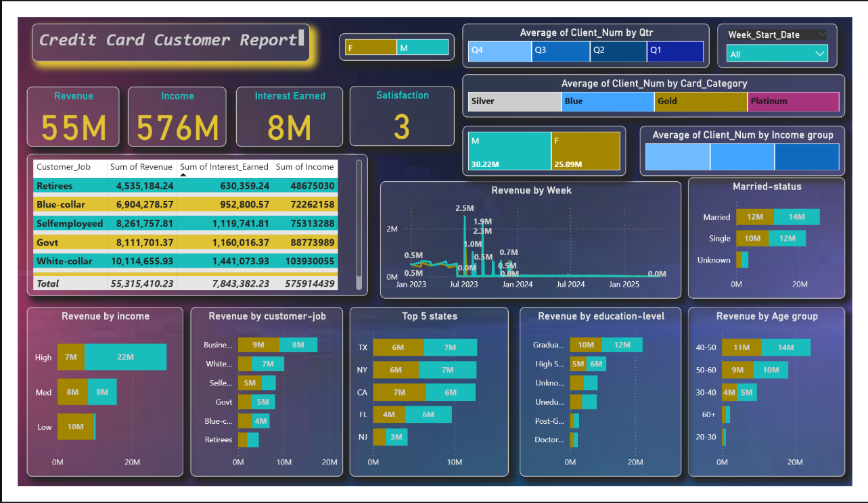Click the 22M High income bar segment

click(125, 357)
